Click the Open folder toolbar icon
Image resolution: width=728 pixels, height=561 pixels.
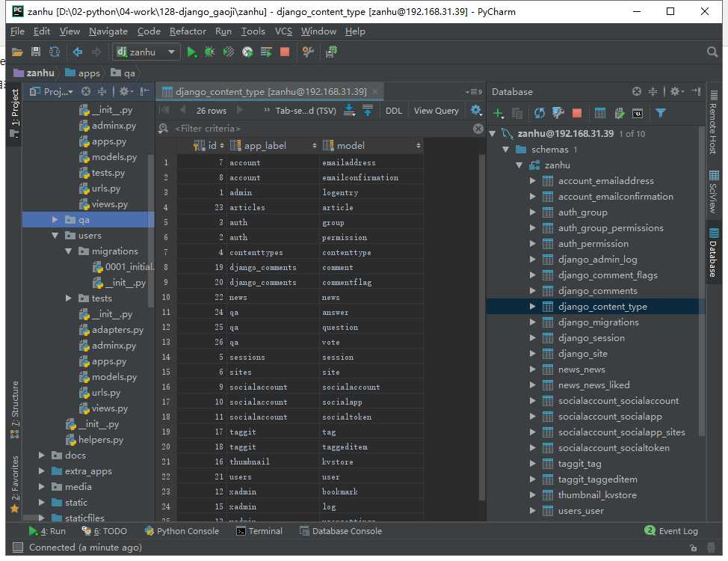[x=18, y=52]
